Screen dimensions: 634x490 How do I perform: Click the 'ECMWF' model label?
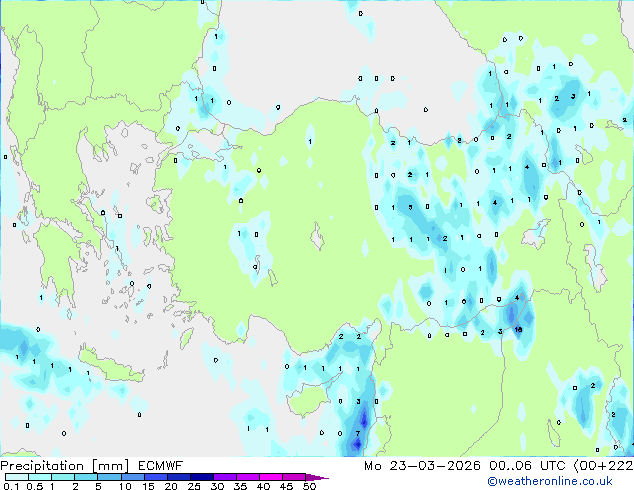tap(161, 466)
